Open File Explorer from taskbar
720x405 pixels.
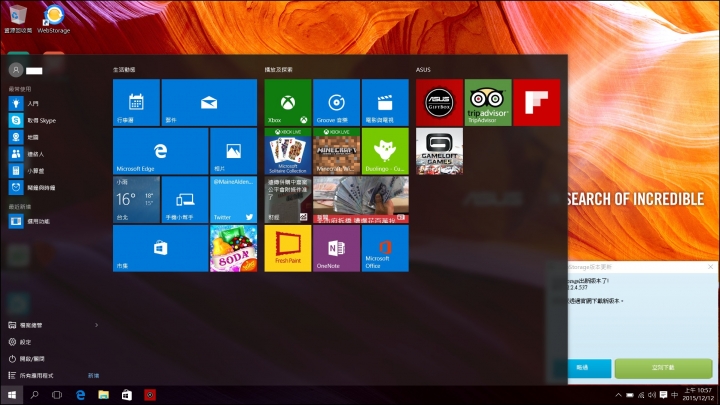click(x=104, y=395)
